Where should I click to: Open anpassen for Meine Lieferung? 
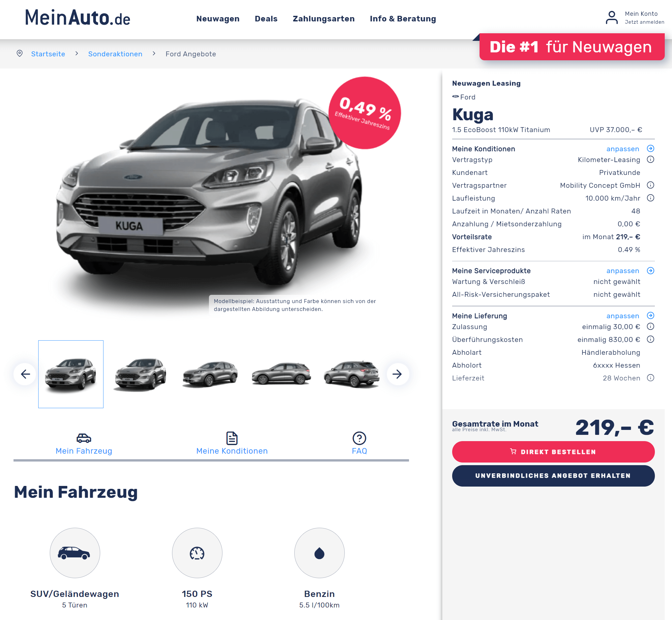(x=650, y=315)
